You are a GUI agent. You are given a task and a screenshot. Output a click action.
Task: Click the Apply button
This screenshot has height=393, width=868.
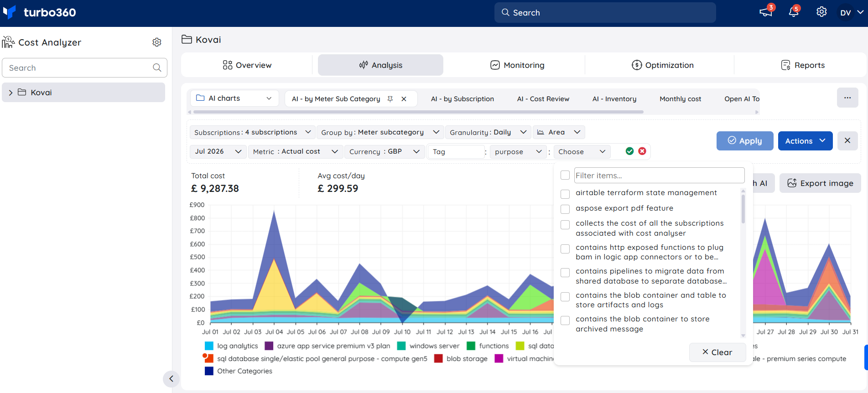click(745, 141)
